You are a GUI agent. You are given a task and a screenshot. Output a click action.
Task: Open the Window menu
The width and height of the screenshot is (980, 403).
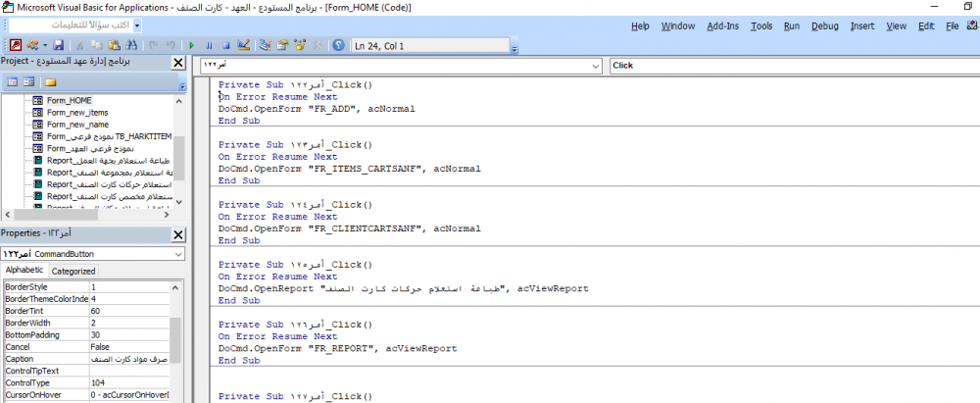point(678,25)
